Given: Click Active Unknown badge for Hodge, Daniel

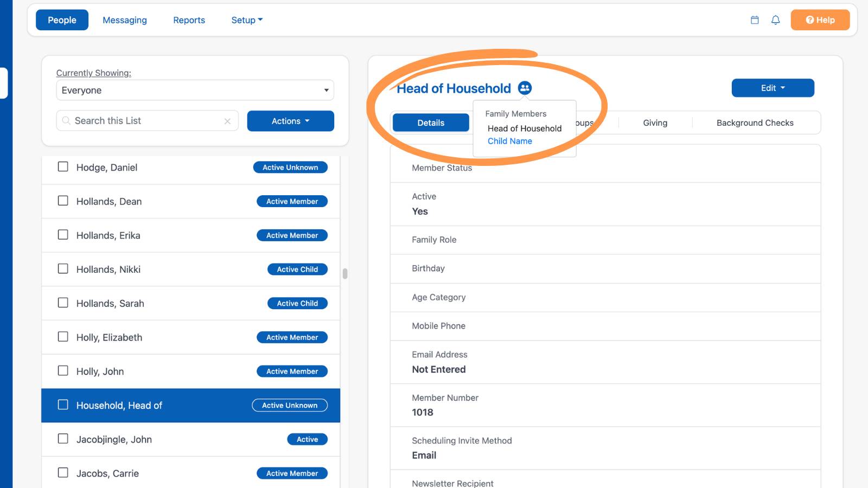Looking at the screenshot, I should 290,168.
